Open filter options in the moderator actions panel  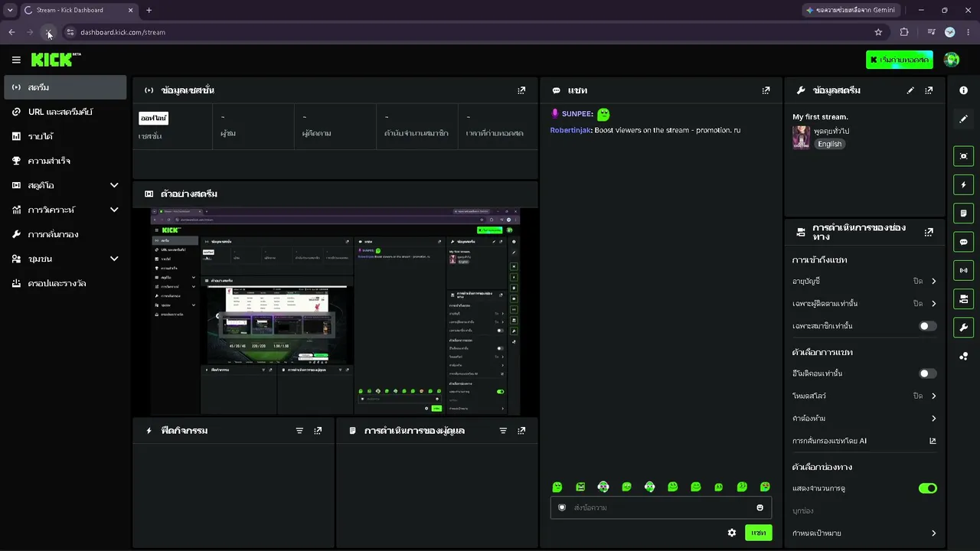point(503,431)
